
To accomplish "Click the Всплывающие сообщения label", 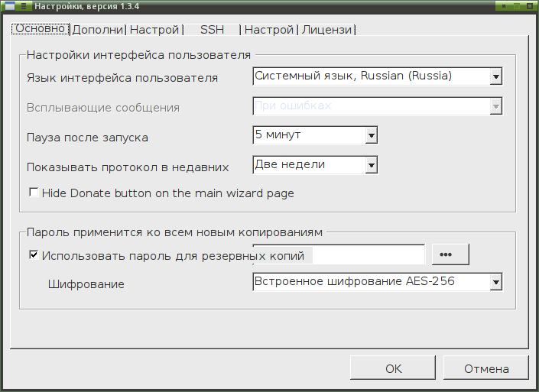I will pyautogui.click(x=103, y=108).
